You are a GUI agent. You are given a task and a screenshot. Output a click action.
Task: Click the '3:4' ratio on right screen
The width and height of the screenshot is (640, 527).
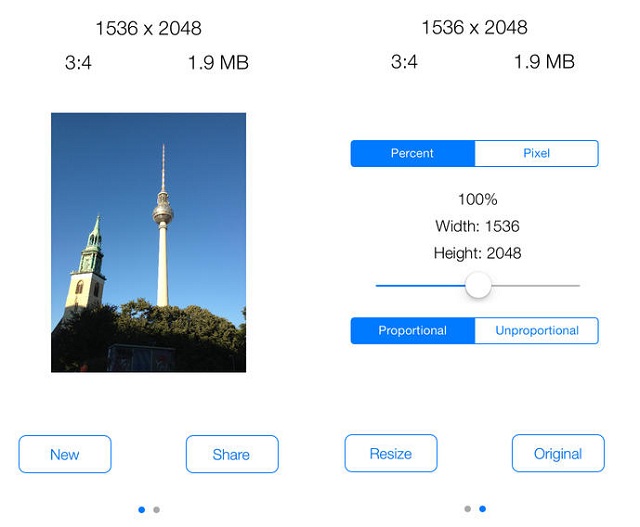404,62
